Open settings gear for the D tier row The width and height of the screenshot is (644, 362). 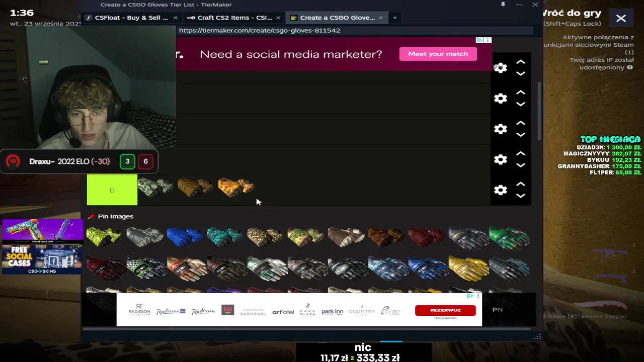click(x=500, y=190)
